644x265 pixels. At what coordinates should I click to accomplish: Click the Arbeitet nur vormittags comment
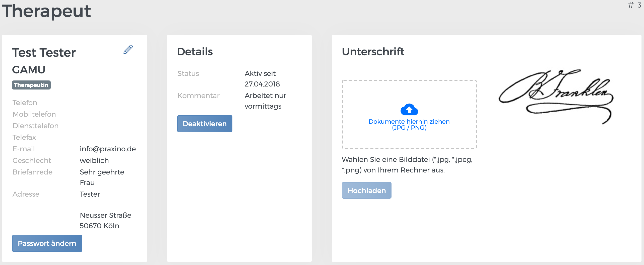pyautogui.click(x=265, y=101)
